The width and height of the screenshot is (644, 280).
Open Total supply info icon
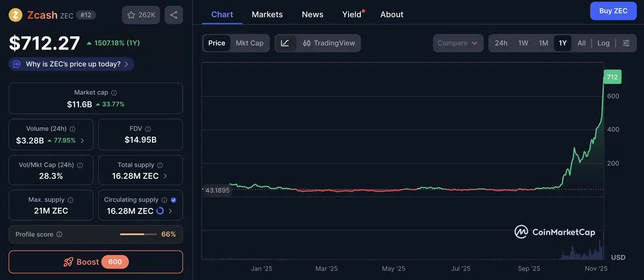(x=160, y=165)
